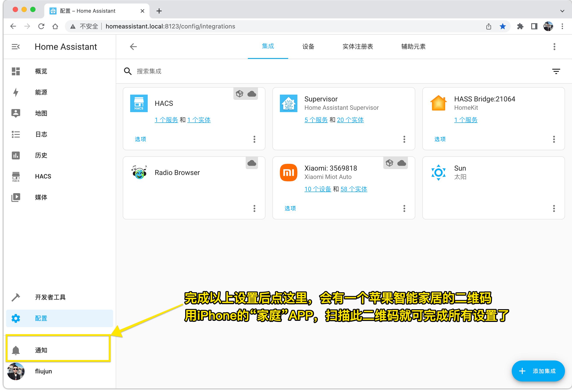Open the 地图 (Map) sidebar icon

[16, 113]
